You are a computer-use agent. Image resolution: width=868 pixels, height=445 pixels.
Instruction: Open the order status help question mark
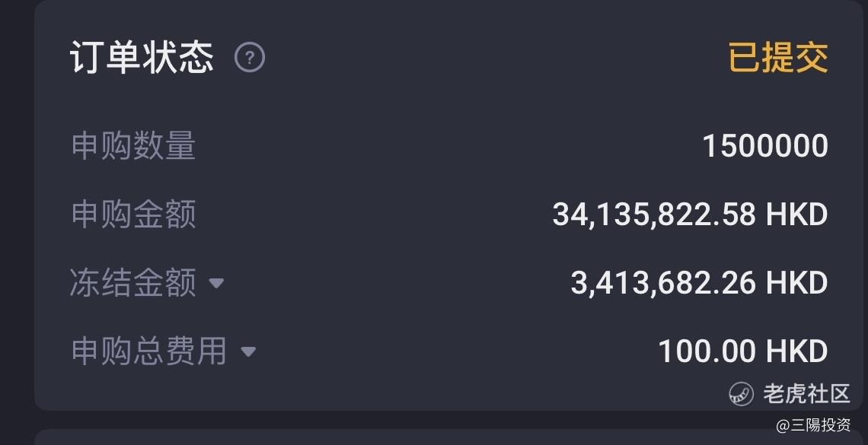tap(250, 58)
